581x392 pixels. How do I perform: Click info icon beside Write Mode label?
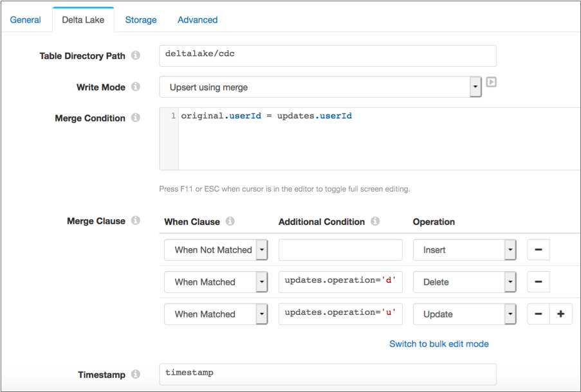pyautogui.click(x=136, y=86)
